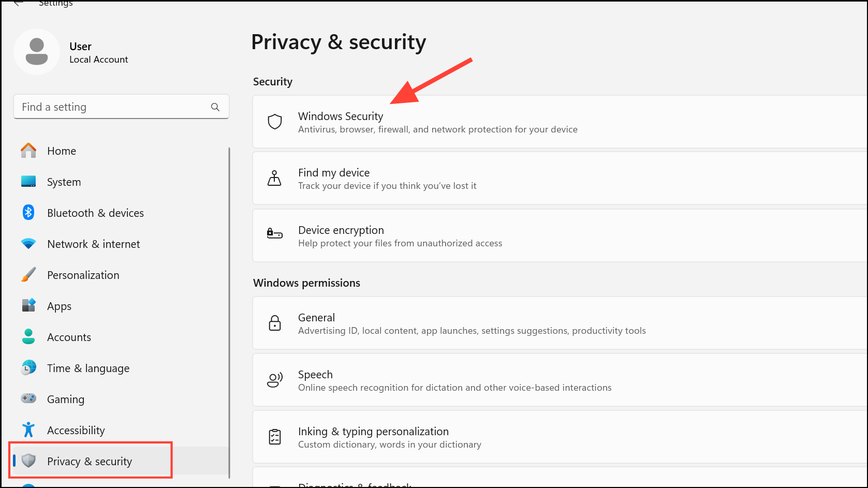The height and width of the screenshot is (488, 868).
Task: Click the search magnifier icon
Action: coord(215,107)
